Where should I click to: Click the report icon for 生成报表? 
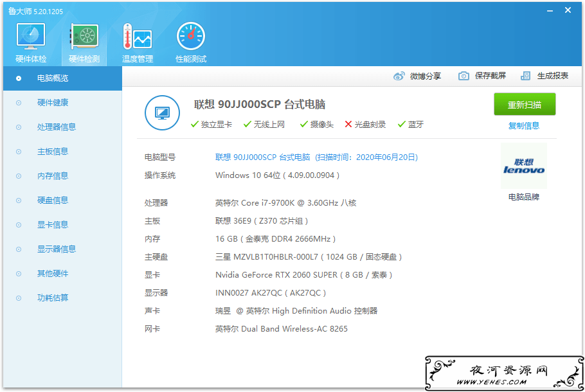point(525,76)
